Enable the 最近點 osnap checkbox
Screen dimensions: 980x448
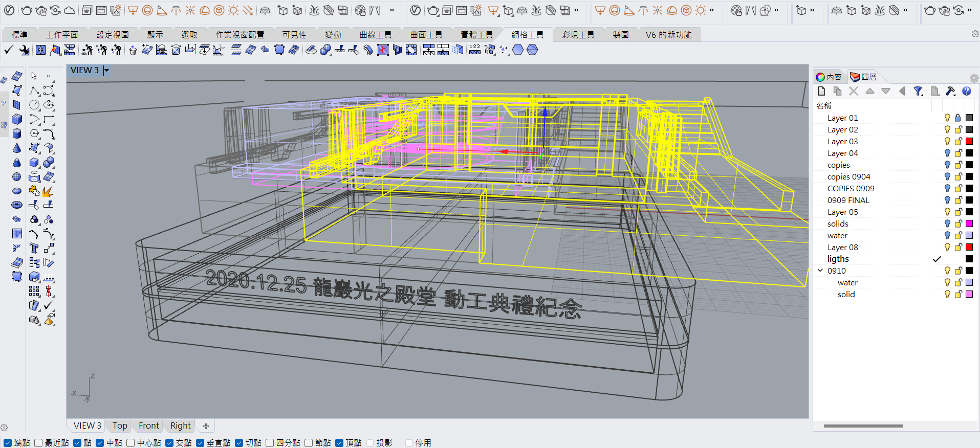[x=39, y=443]
